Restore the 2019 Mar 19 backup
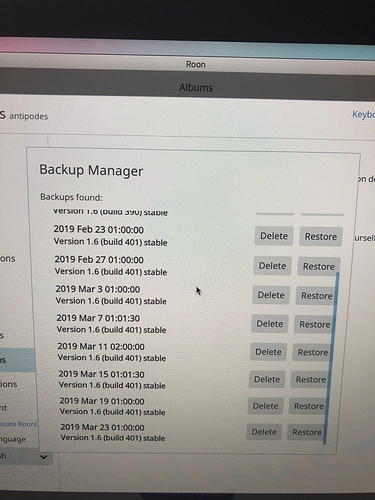This screenshot has width=375, height=500. click(308, 406)
